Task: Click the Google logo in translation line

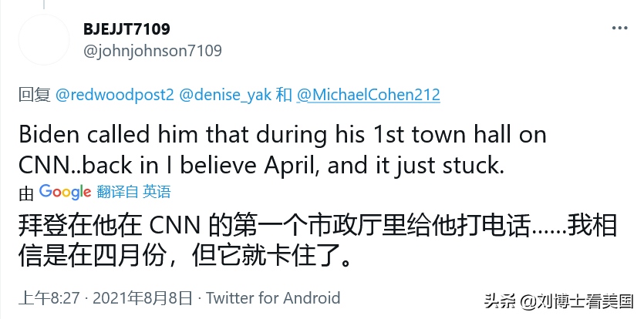Action: click(66, 192)
